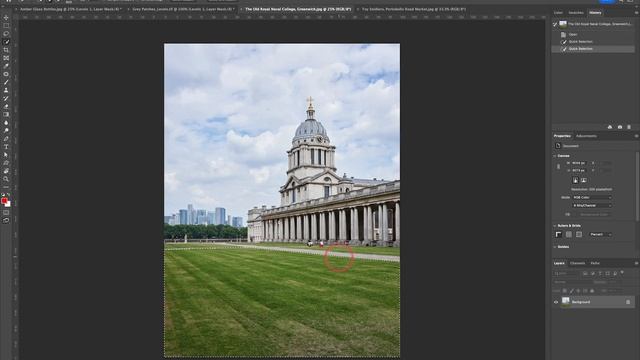The height and width of the screenshot is (360, 640).
Task: Select the Horizontal Type tool
Action: point(6,147)
